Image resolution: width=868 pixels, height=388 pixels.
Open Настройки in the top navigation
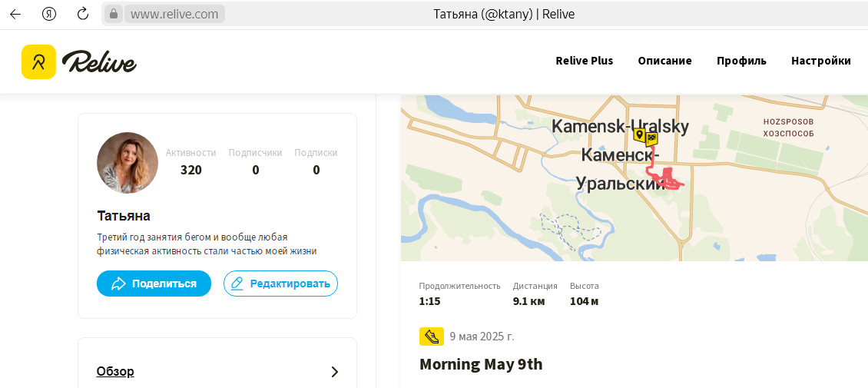(x=821, y=61)
